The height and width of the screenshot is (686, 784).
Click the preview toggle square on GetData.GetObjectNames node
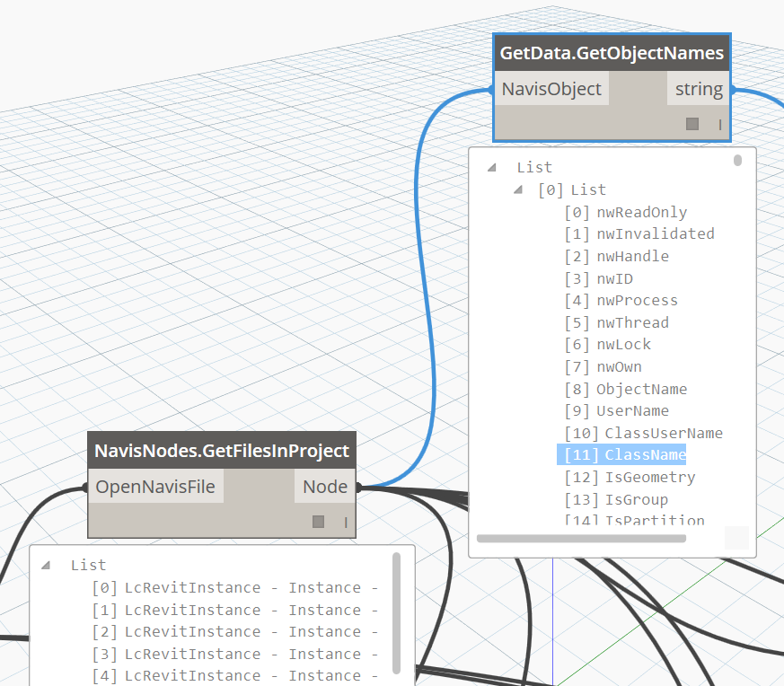click(692, 124)
